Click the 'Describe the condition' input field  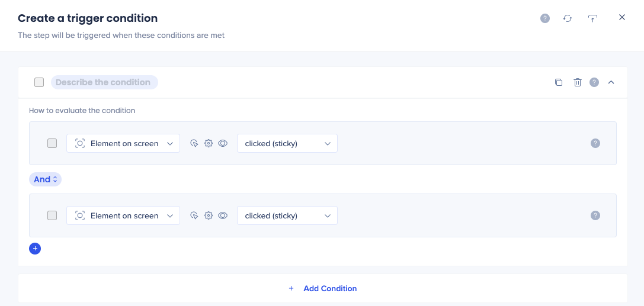(x=104, y=82)
